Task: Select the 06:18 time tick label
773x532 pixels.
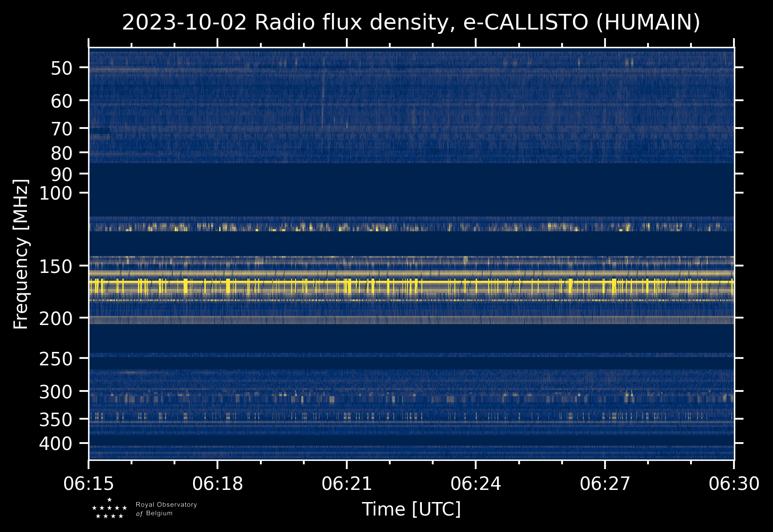Action: click(217, 483)
